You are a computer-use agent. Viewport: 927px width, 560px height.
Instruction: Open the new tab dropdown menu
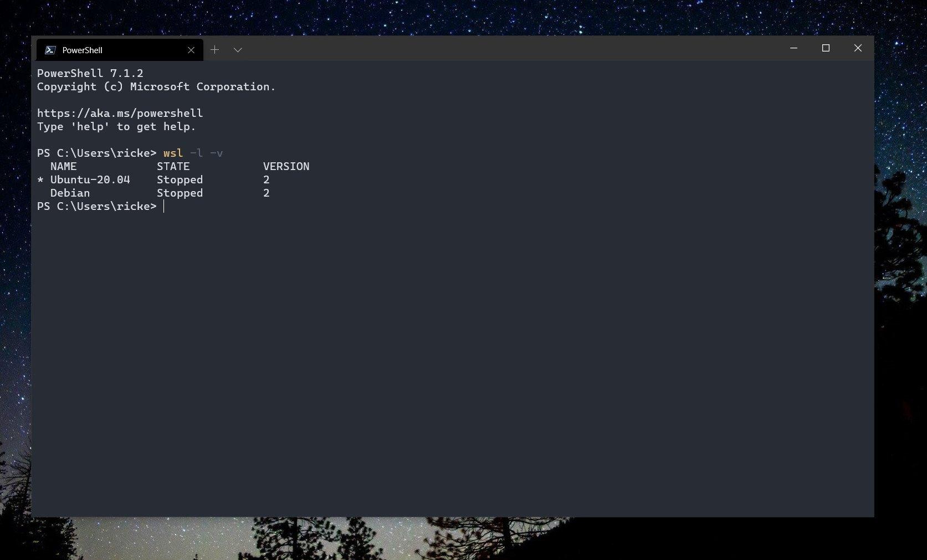pyautogui.click(x=237, y=50)
